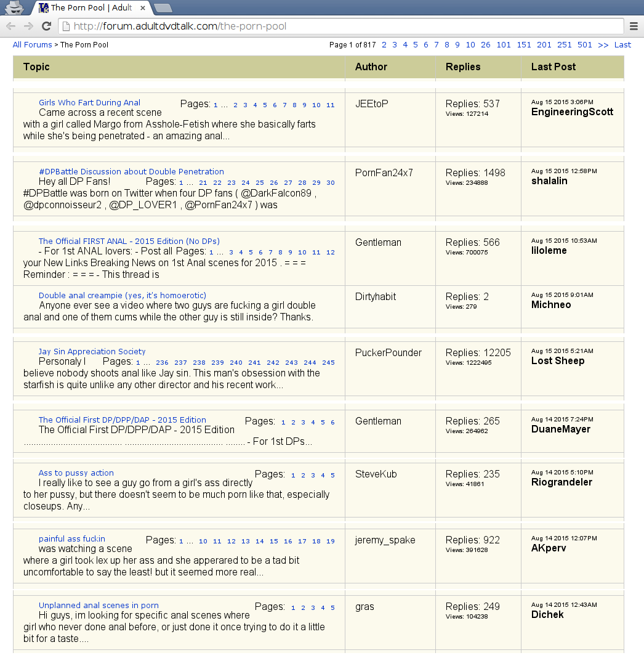Open page 6 of the 265-reply Gentleman thread
The width and height of the screenshot is (644, 658).
[332, 422]
